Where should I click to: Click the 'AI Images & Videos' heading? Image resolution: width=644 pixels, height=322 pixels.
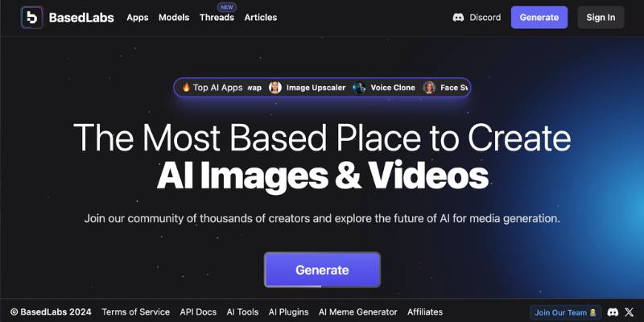(x=323, y=176)
